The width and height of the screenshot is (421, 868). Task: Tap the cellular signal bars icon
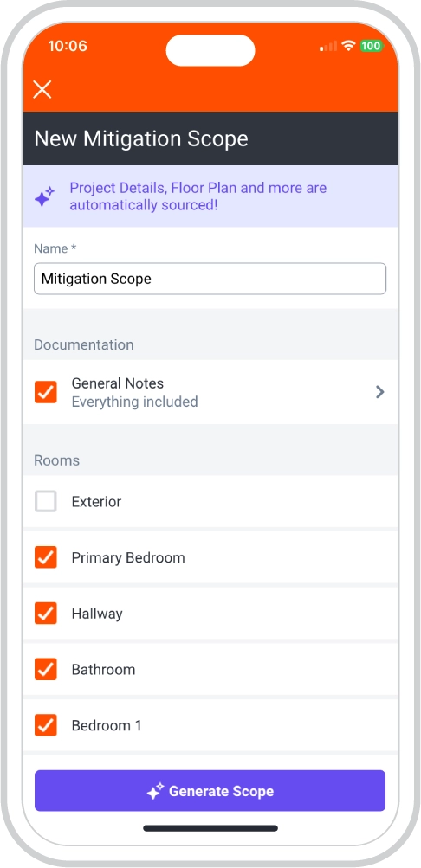(328, 47)
